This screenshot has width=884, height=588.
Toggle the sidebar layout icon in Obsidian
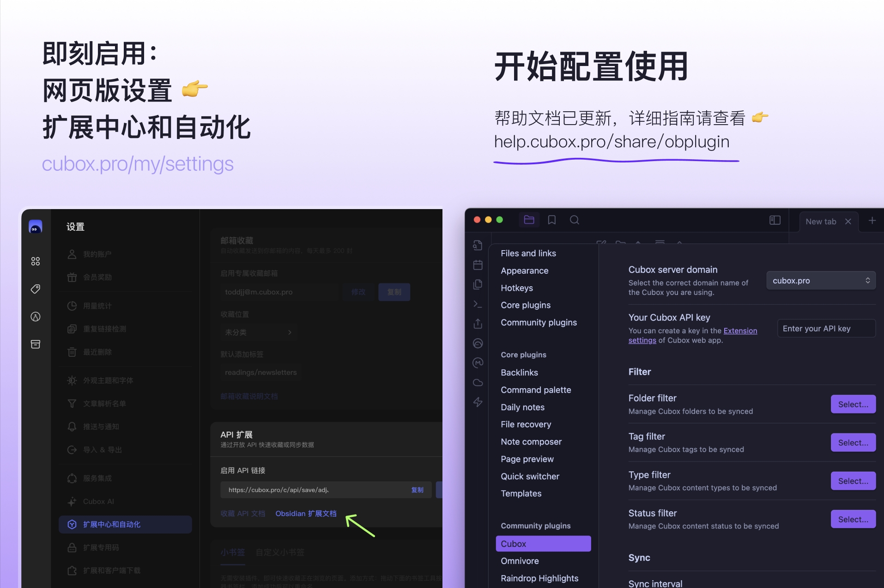tap(775, 221)
